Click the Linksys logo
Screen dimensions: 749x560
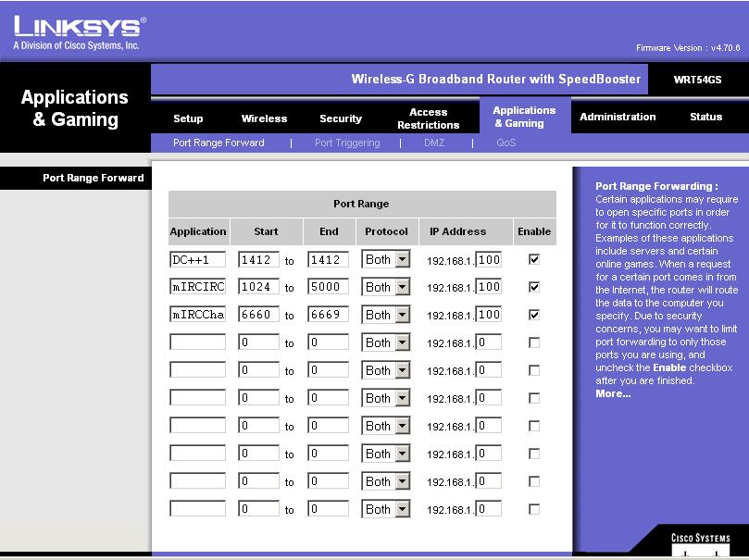(x=80, y=33)
